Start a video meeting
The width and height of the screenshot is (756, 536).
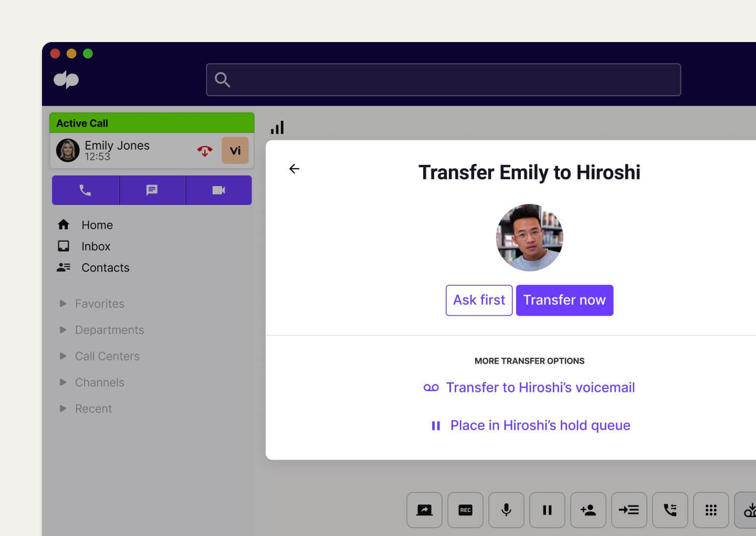coord(218,190)
